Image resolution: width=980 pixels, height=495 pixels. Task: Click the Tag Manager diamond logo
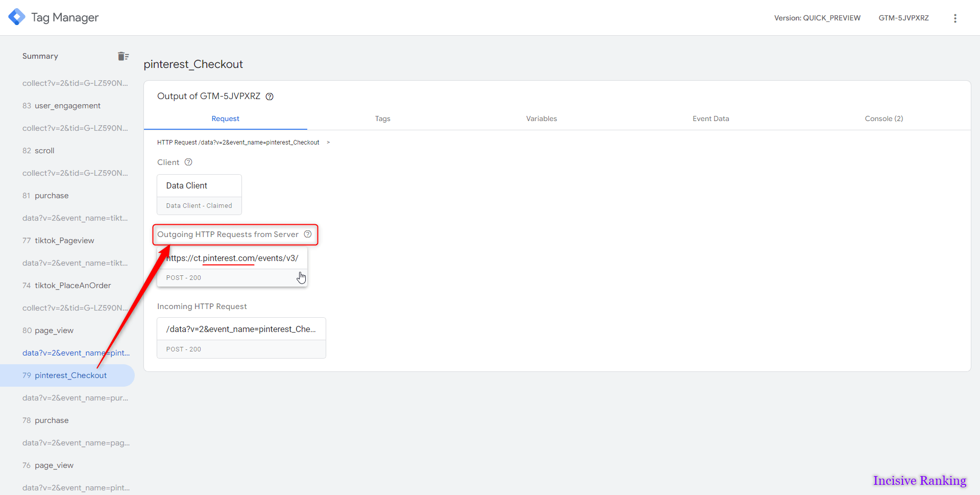tap(17, 16)
